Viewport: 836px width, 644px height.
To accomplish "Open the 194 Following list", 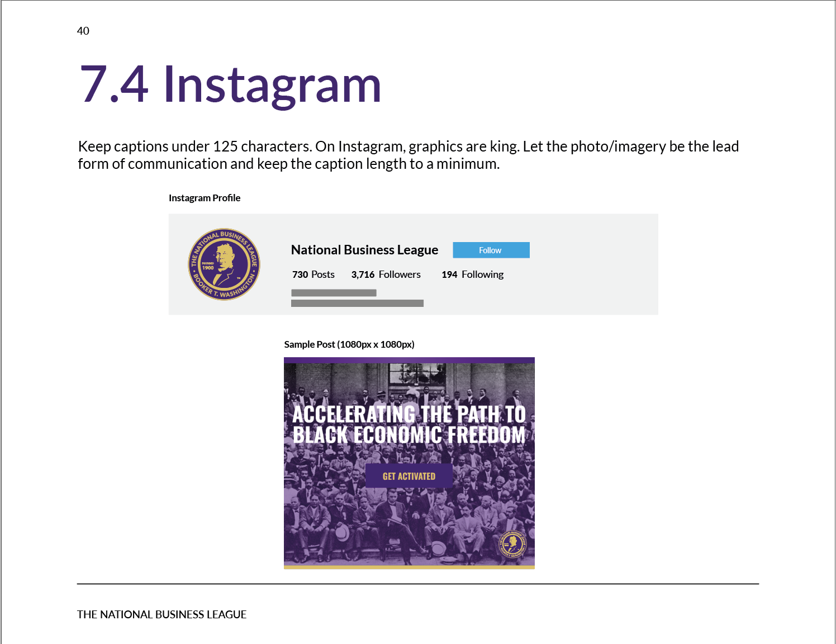I will coord(472,274).
